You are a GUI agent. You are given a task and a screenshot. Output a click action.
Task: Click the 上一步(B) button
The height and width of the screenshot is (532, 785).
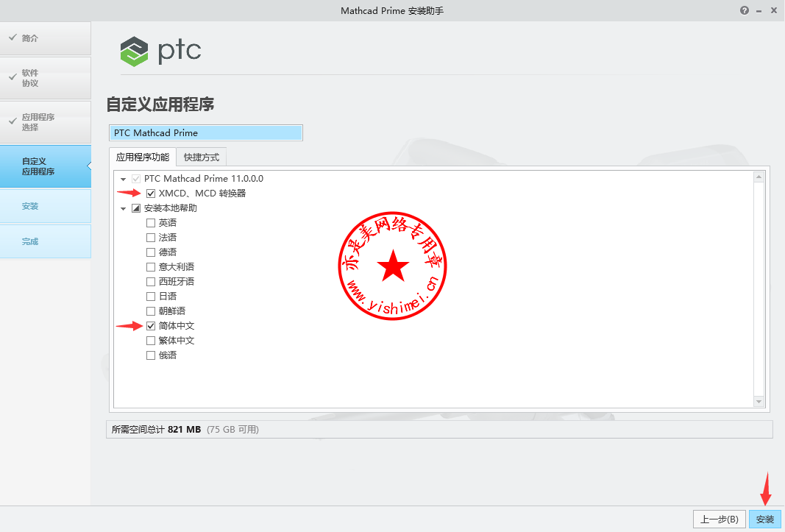(x=720, y=519)
